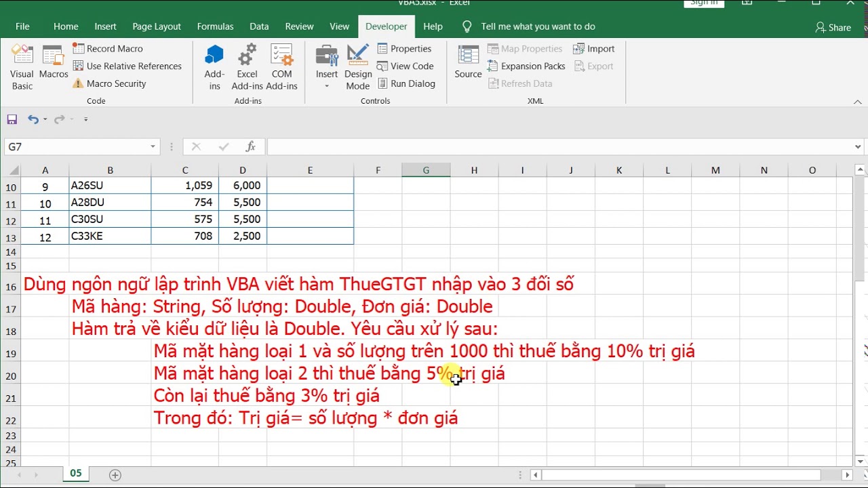The width and height of the screenshot is (868, 488).
Task: Switch to the Formulas tab
Action: [215, 26]
